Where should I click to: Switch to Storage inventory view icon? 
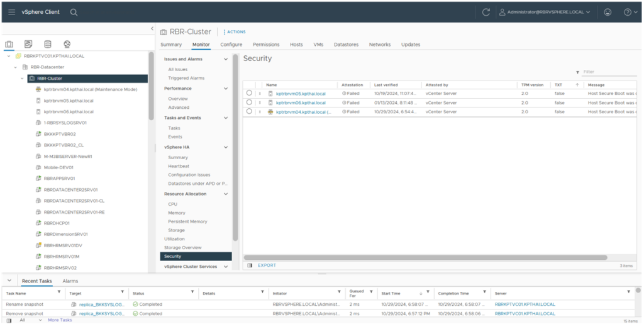point(47,44)
